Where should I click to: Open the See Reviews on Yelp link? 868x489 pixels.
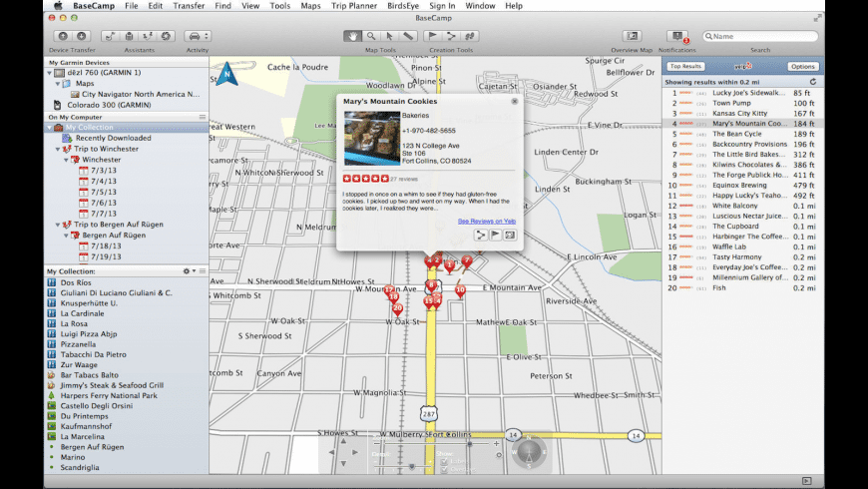click(487, 221)
